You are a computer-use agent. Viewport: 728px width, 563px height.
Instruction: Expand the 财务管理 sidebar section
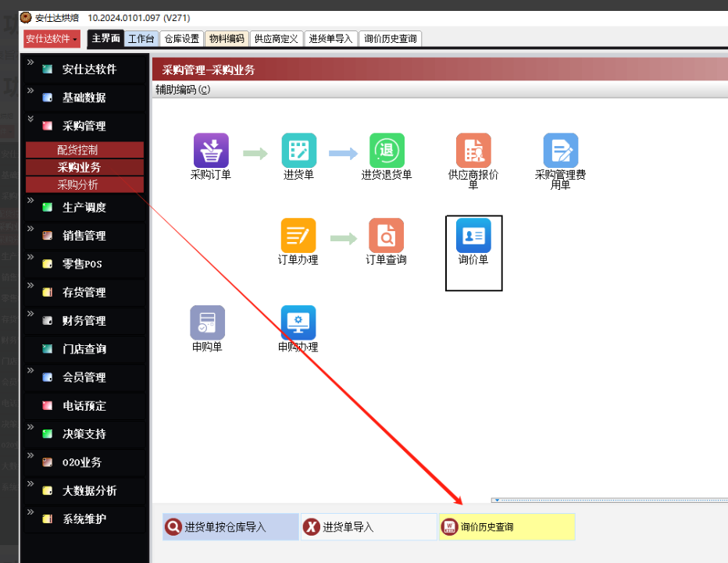pos(30,313)
